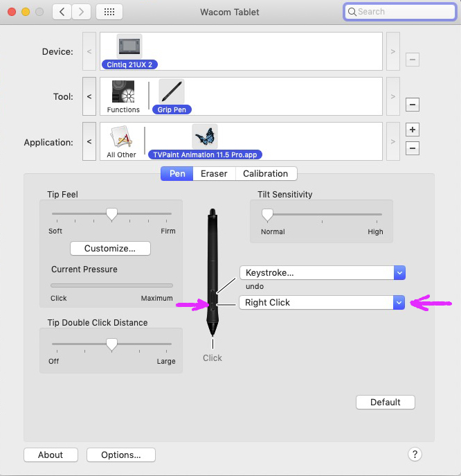This screenshot has width=461, height=476.
Task: Add an application with the plus button
Action: click(x=413, y=130)
